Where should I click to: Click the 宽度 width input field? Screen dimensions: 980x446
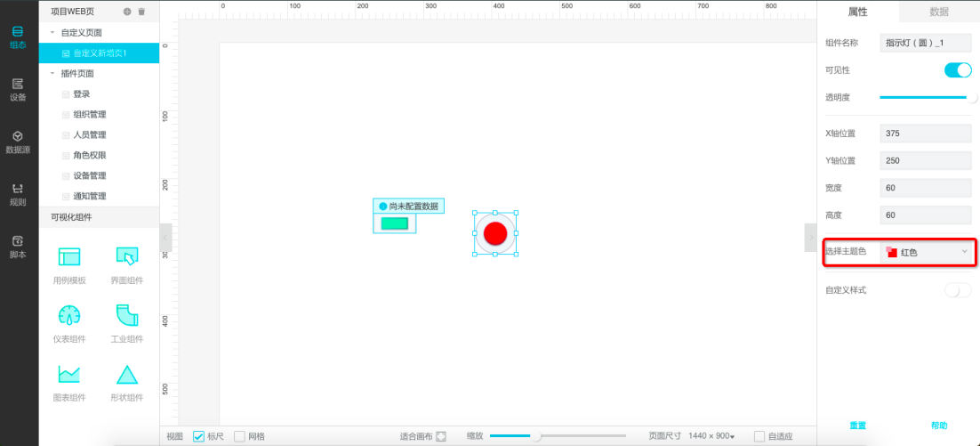pyautogui.click(x=927, y=187)
